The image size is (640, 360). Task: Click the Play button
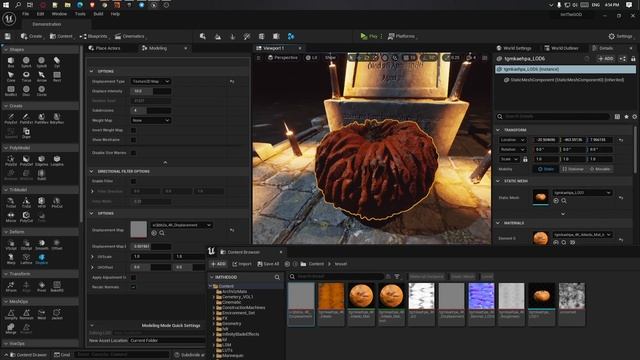[369, 36]
